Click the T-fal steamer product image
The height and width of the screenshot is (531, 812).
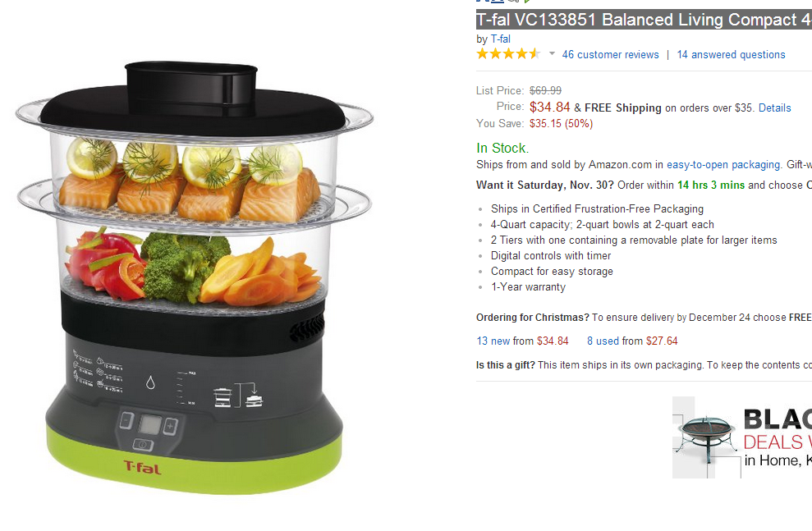pyautogui.click(x=195, y=277)
